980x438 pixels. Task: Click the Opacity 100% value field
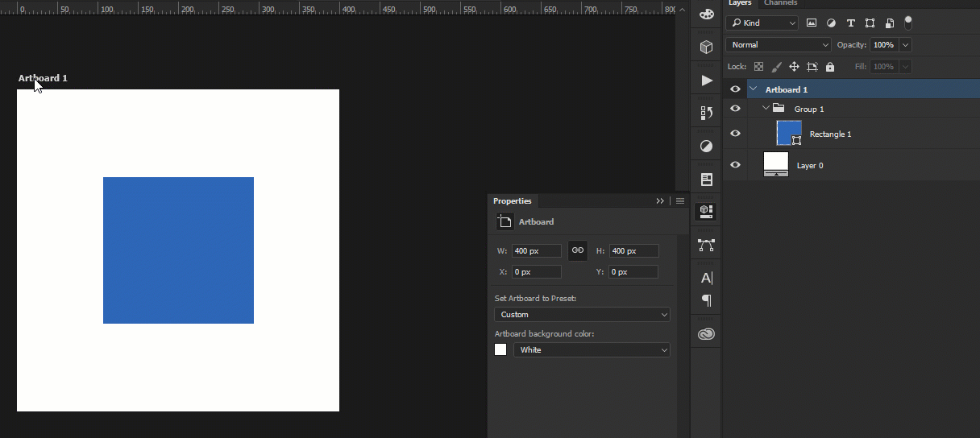(883, 45)
